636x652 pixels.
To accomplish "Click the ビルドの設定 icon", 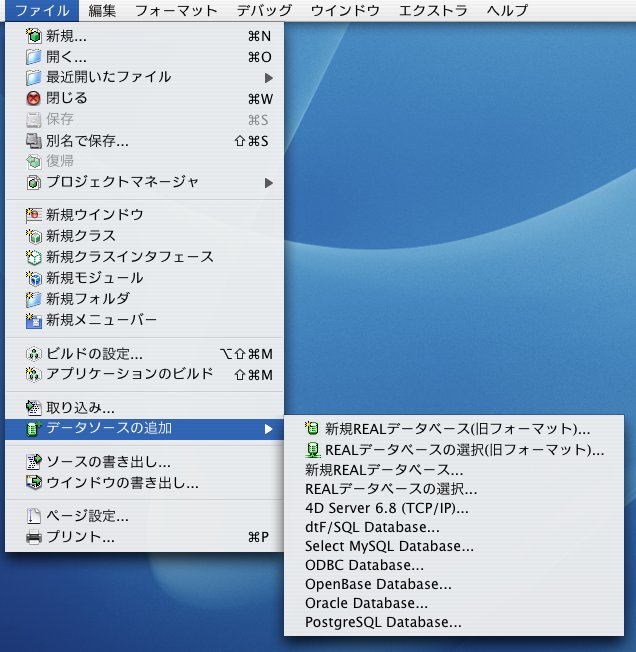I will coord(34,354).
